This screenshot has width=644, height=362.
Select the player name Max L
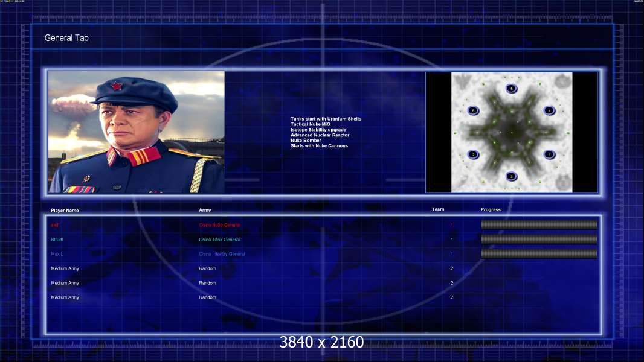57,254
